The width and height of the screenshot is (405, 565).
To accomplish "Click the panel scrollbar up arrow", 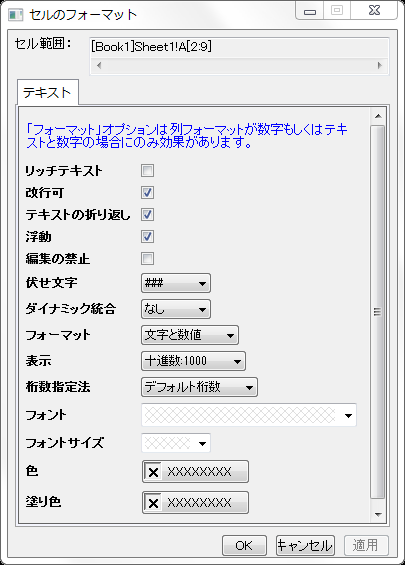I will [378, 116].
